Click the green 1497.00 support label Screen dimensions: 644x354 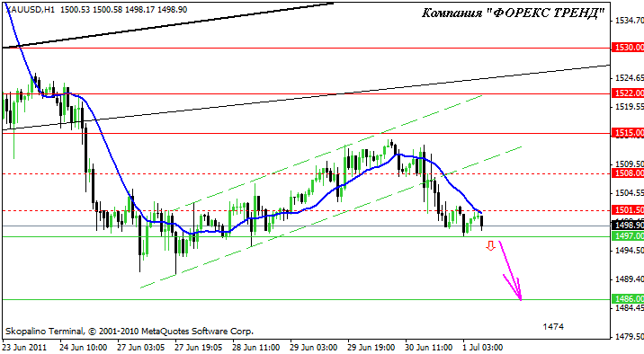[x=628, y=236]
